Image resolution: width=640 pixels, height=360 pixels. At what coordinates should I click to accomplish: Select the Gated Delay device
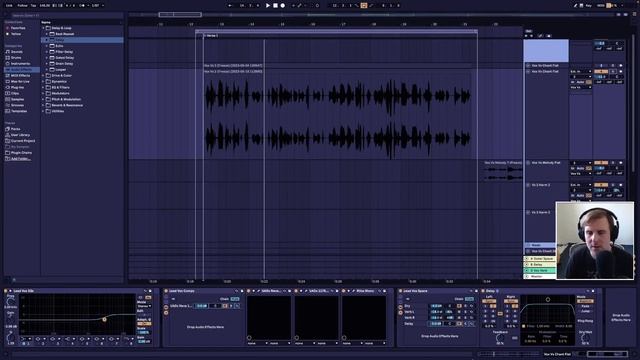pyautogui.click(x=64, y=58)
